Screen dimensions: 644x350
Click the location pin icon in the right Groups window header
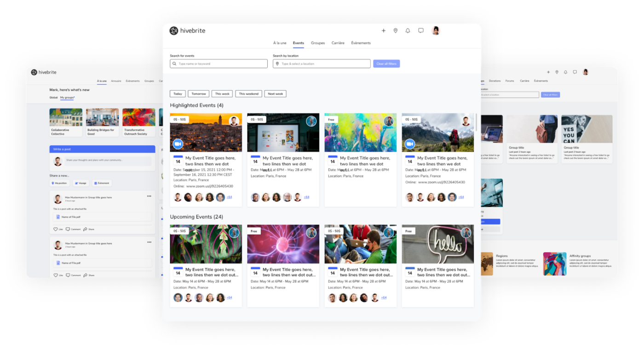[557, 72]
